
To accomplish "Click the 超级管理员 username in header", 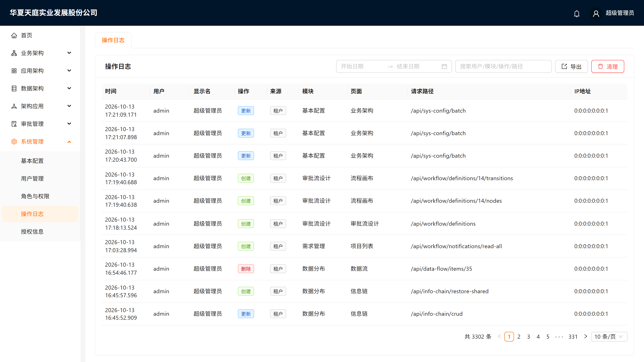I will (x=620, y=13).
